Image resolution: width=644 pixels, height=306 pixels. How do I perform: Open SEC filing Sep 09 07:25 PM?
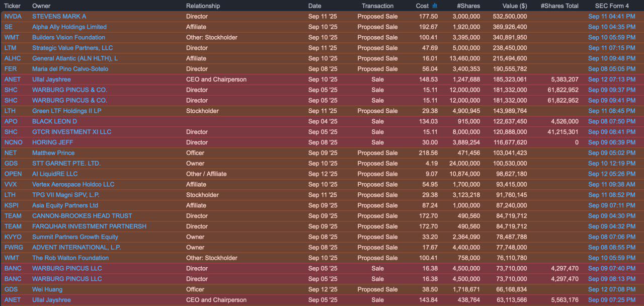tap(612, 300)
